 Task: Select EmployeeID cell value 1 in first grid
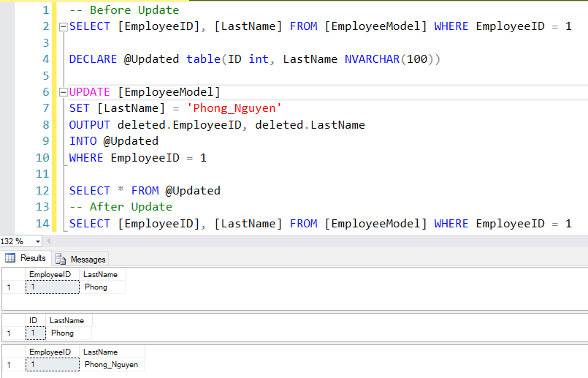52,287
